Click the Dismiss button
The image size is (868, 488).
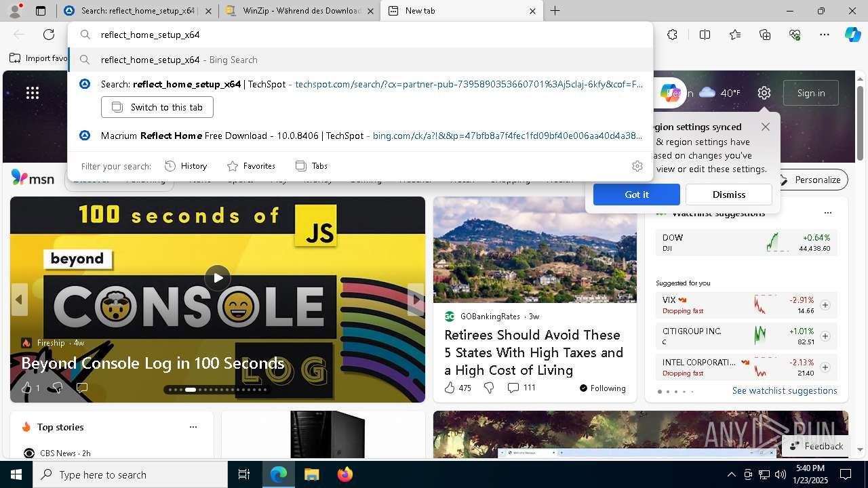[728, 195]
